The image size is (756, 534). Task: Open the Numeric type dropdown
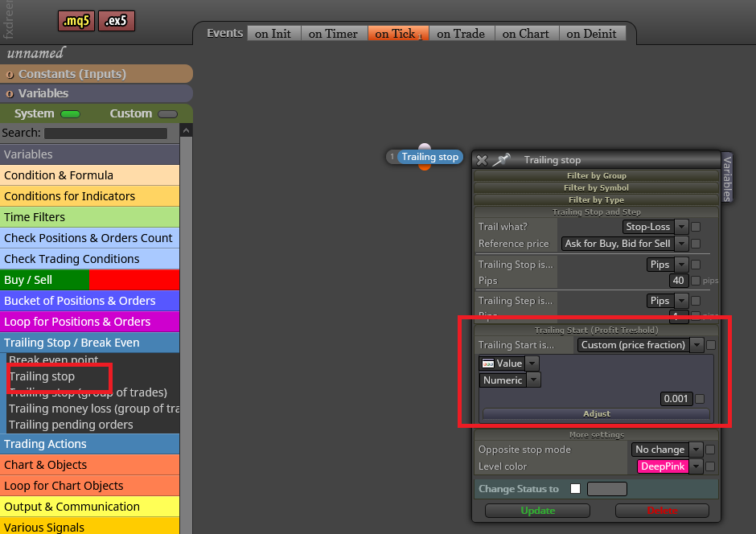point(510,380)
